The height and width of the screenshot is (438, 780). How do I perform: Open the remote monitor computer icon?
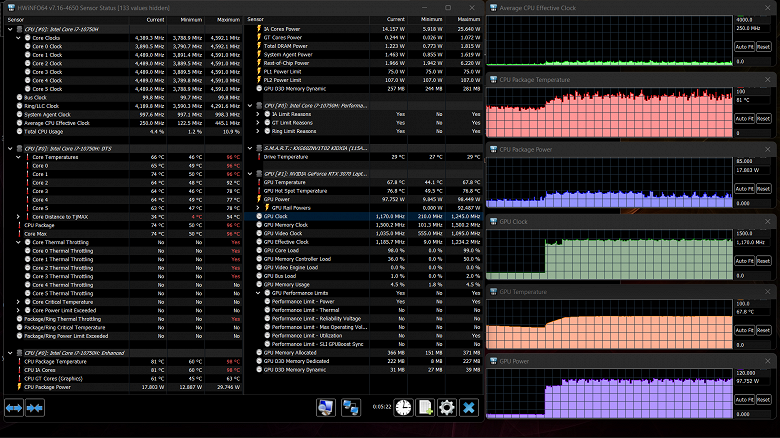tap(326, 407)
